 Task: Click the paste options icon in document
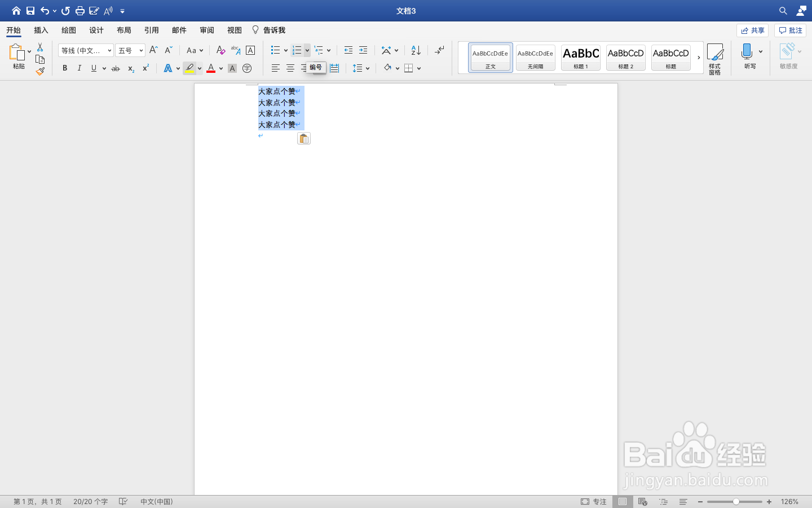pos(304,138)
